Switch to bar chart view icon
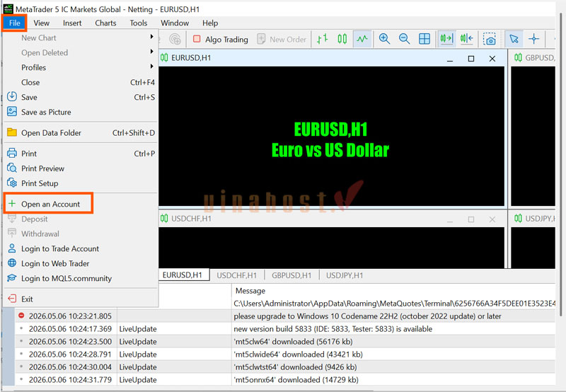Viewport: 566px width, 392px height. pyautogui.click(x=323, y=39)
